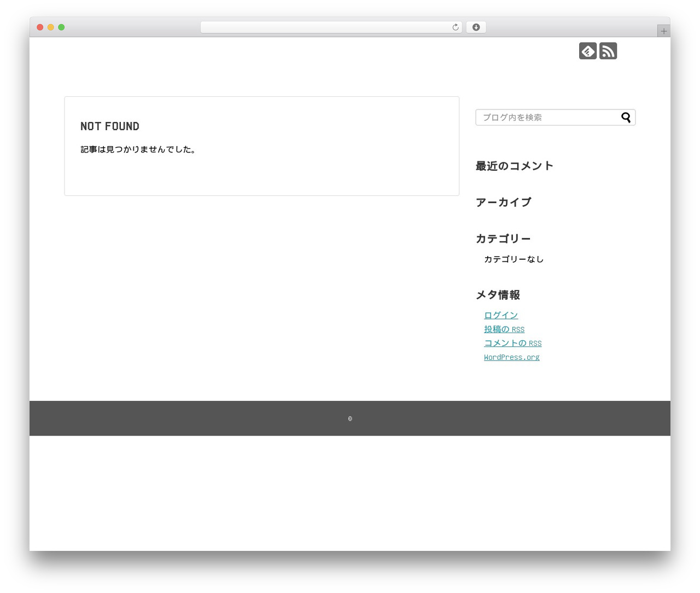The width and height of the screenshot is (700, 593).
Task: Open the コメントの RSS link
Action: (513, 343)
